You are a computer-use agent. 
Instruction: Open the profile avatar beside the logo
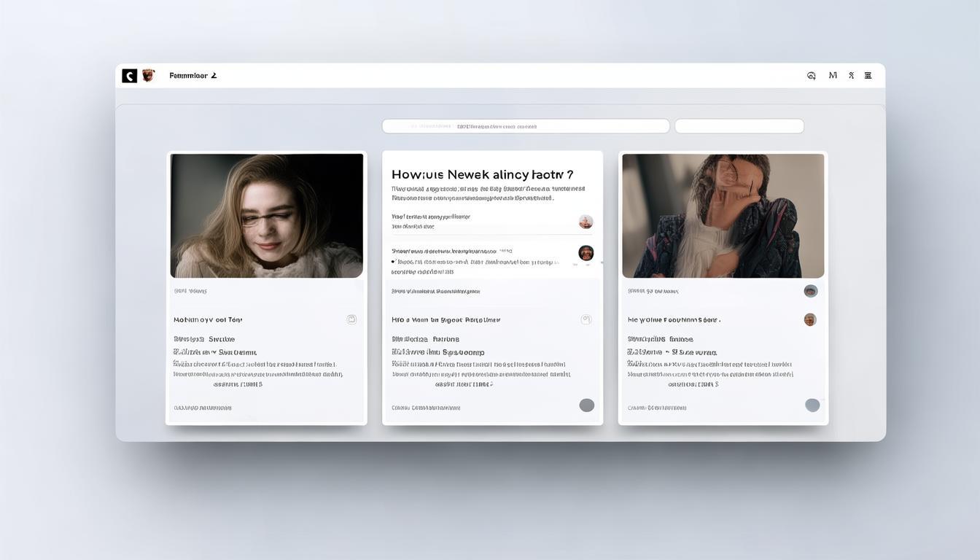click(148, 75)
